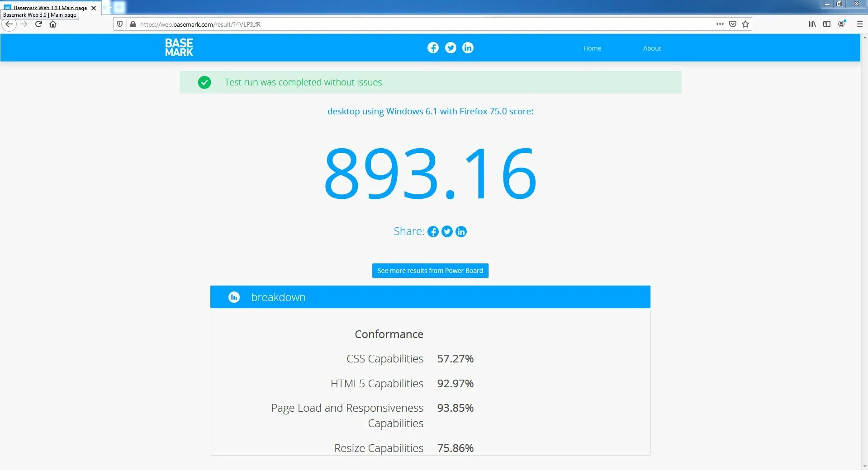Open Firefox account menu
This screenshot has height=470, width=868.
841,24
